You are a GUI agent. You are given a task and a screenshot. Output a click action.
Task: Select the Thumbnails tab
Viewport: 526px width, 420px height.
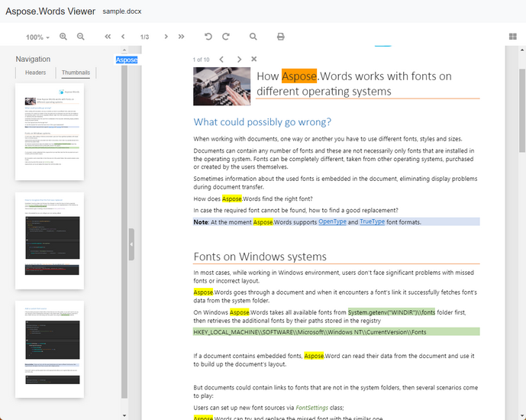click(76, 73)
